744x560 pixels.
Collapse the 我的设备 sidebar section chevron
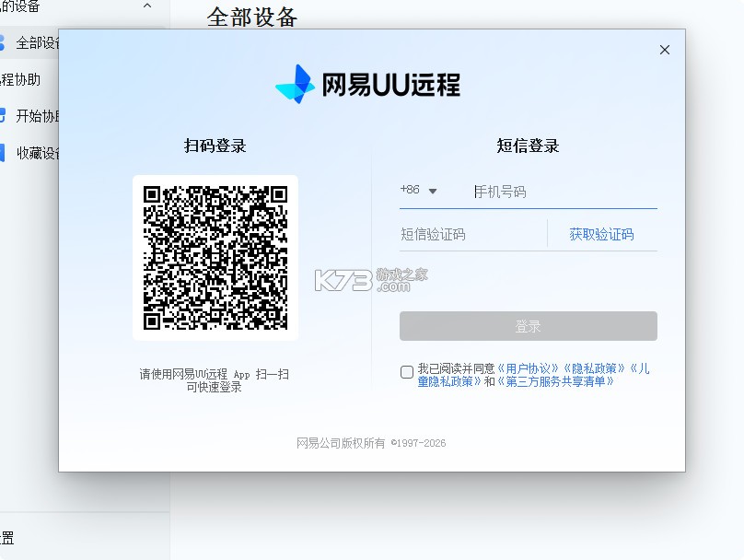147,6
